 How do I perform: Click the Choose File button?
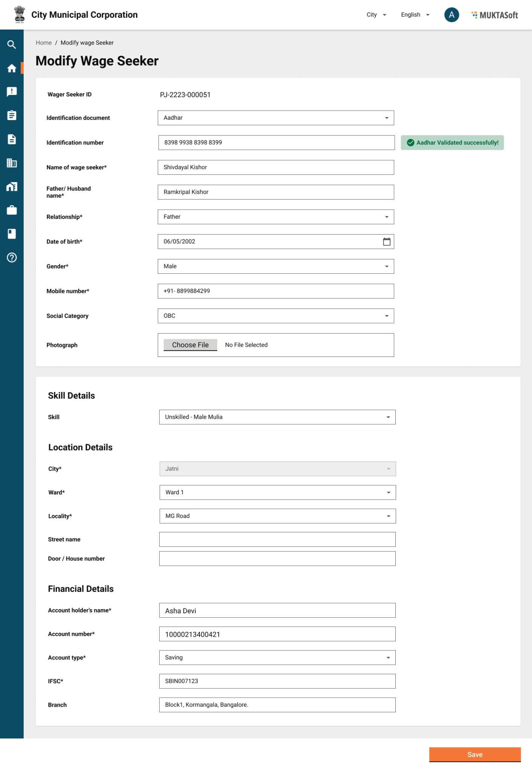(190, 345)
